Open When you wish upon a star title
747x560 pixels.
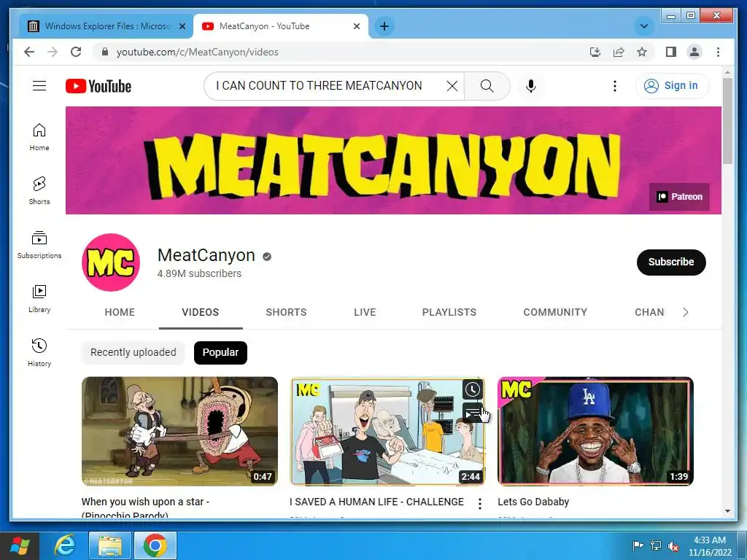tap(145, 507)
